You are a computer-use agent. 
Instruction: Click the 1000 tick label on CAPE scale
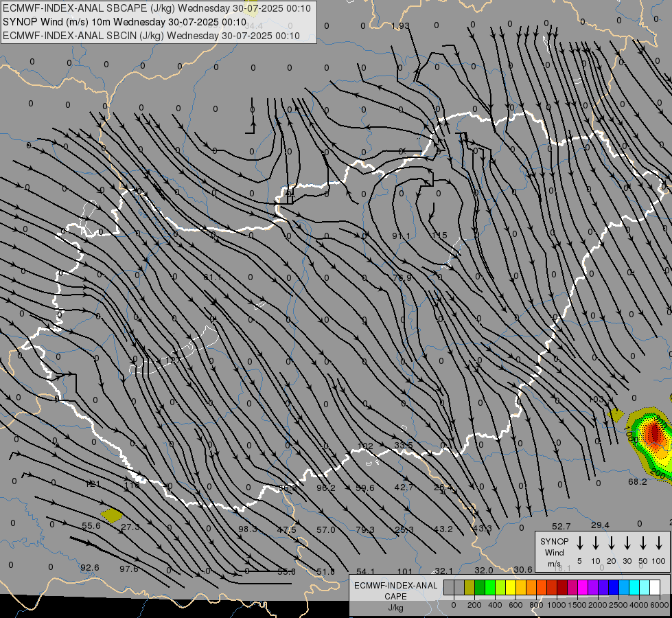point(556,605)
